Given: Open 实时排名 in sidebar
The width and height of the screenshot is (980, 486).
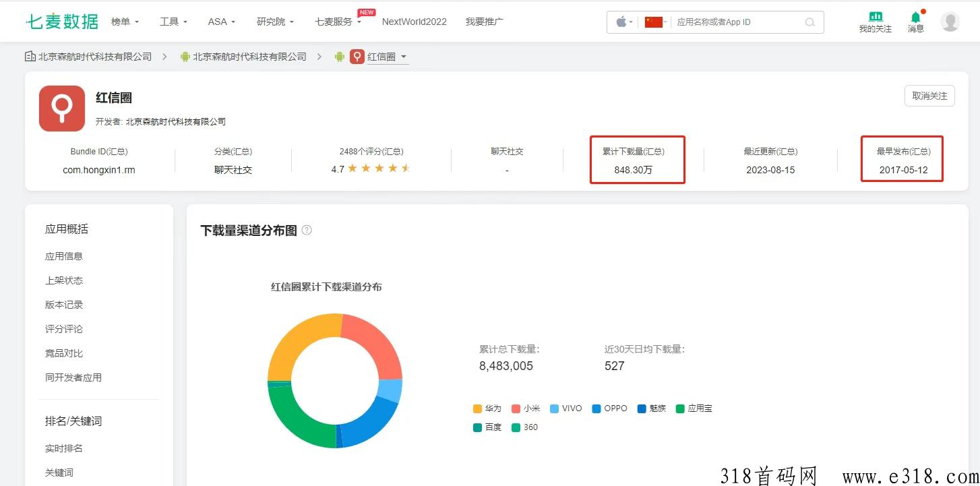Looking at the screenshot, I should pos(64,448).
